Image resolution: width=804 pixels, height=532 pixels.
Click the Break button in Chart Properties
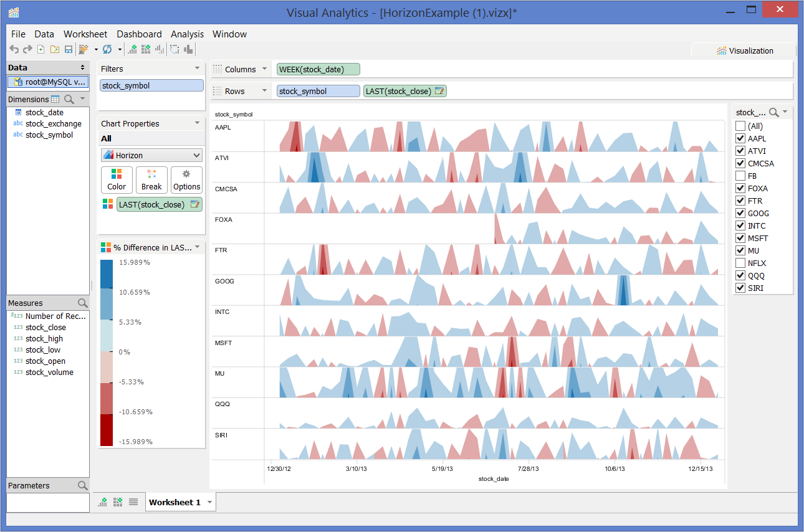151,180
